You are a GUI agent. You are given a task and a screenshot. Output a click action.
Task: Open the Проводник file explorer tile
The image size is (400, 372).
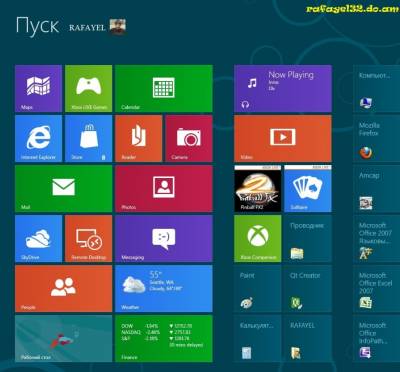[308, 239]
